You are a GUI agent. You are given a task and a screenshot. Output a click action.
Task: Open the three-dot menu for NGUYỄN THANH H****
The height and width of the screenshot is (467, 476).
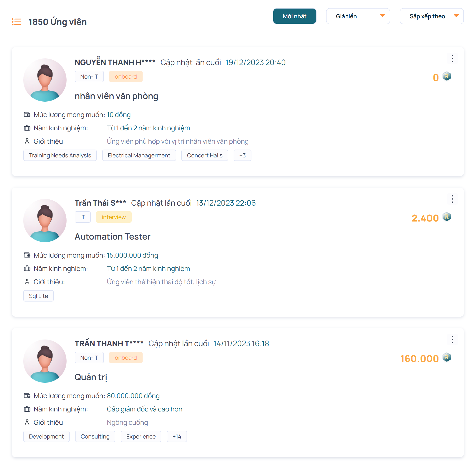(x=452, y=58)
